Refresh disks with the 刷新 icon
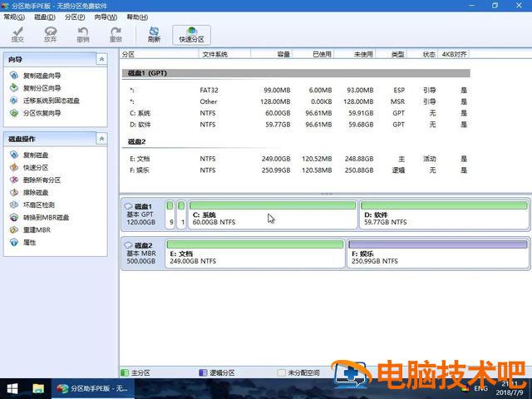The image size is (532, 399). tap(154, 33)
